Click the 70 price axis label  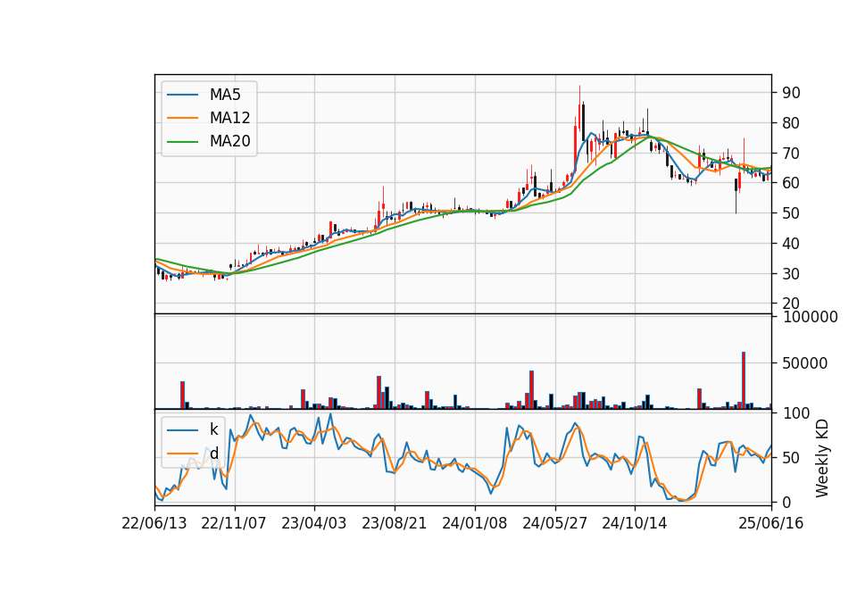click(x=791, y=153)
